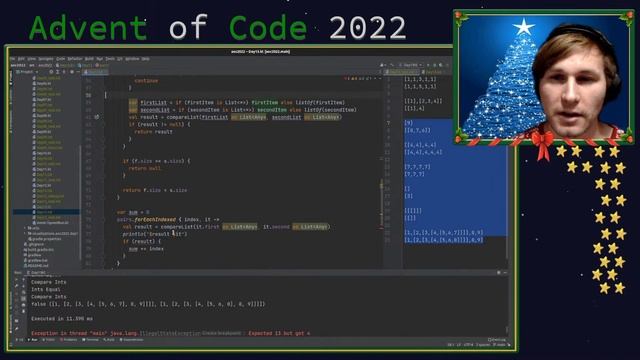Select the open Kotlin editor tab

(95, 72)
